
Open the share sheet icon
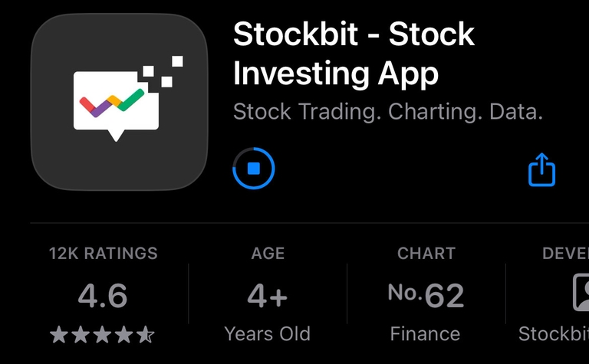(x=541, y=169)
